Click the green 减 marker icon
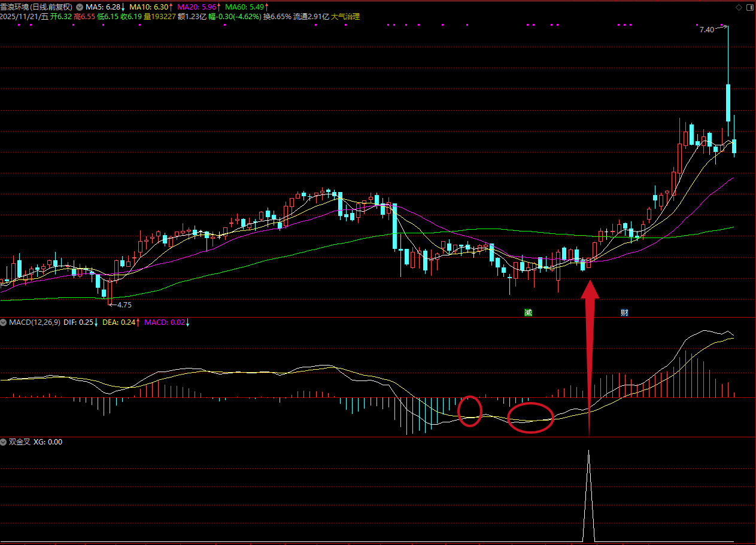 point(528,312)
